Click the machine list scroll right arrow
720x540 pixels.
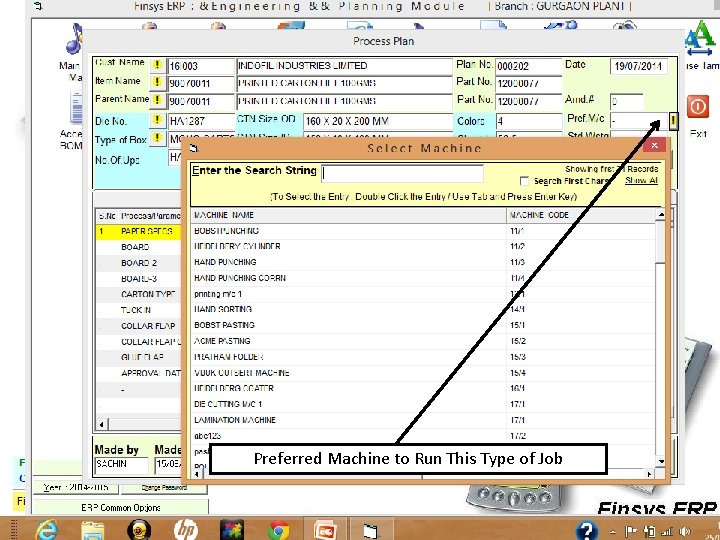(x=649, y=474)
